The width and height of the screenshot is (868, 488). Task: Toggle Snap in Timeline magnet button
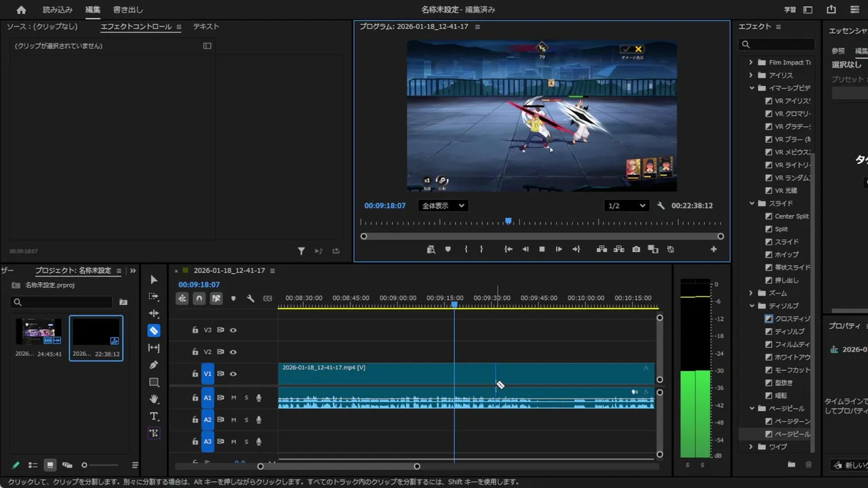coord(199,298)
